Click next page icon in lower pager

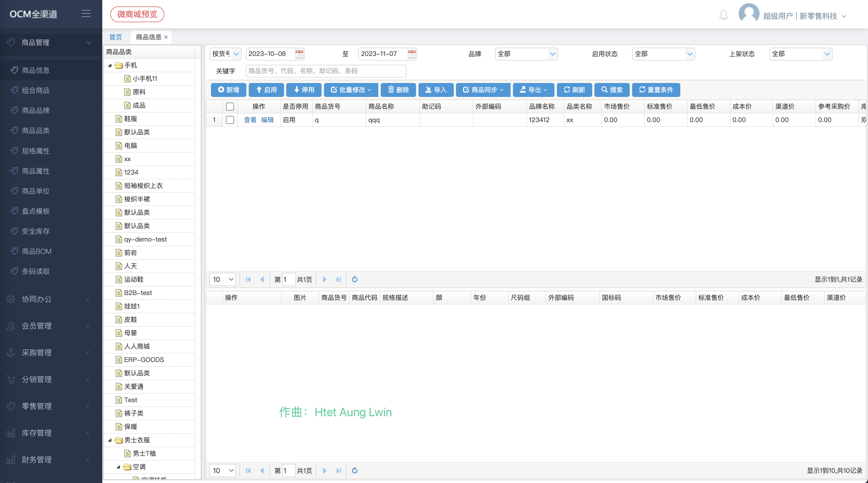pos(324,470)
